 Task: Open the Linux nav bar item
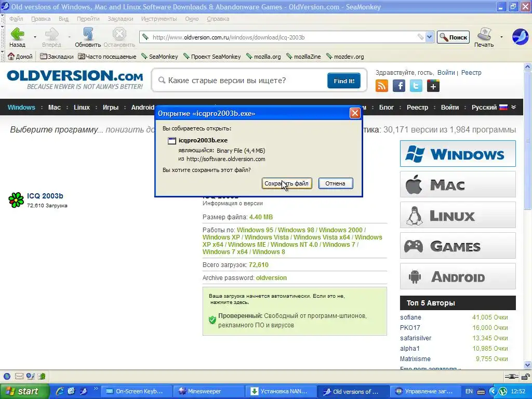(82, 107)
